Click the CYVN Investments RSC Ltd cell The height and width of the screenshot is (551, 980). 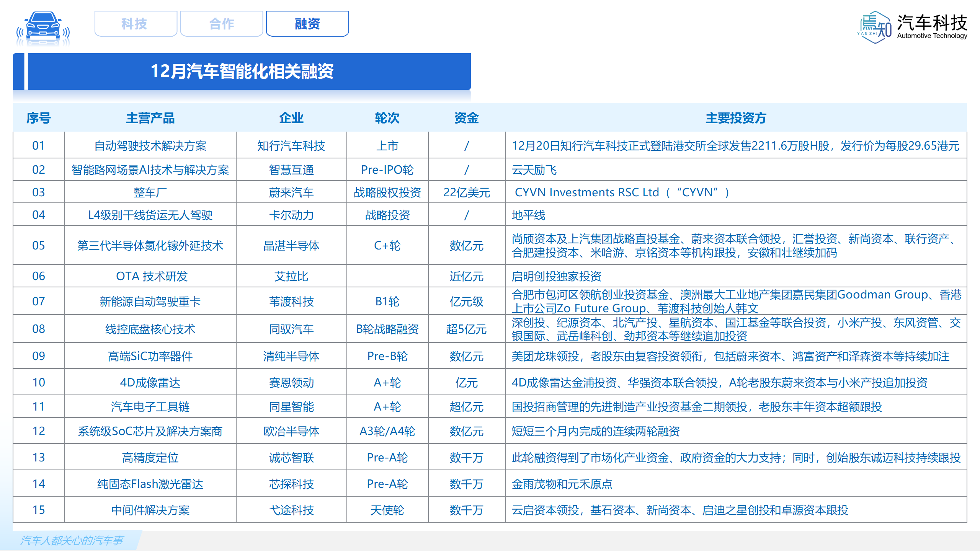736,192
